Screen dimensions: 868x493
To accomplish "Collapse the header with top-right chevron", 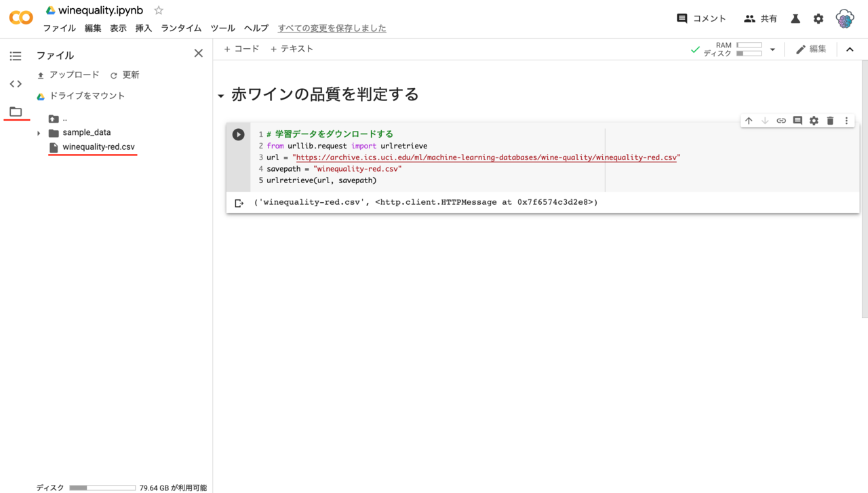I will pyautogui.click(x=850, y=50).
